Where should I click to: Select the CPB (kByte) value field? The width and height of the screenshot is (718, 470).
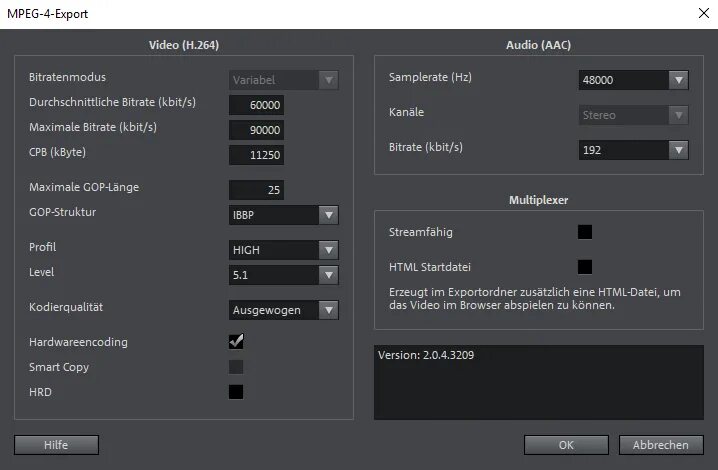pyautogui.click(x=256, y=155)
